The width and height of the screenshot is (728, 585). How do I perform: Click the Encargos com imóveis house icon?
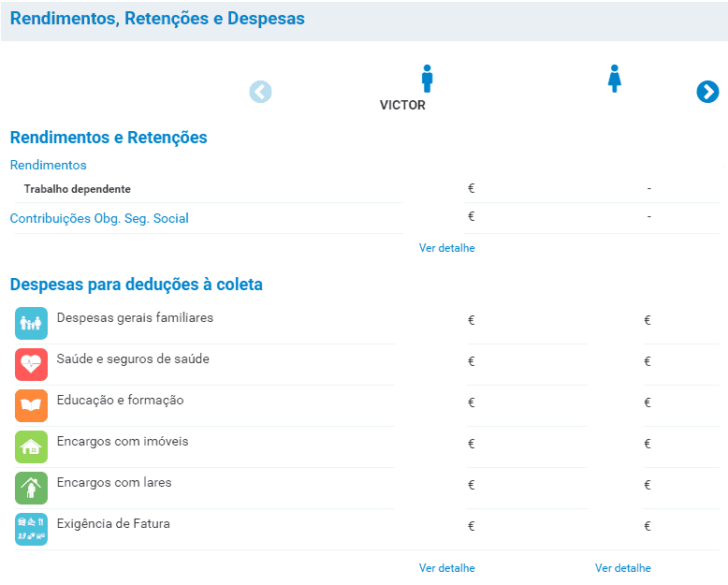pos(31,446)
